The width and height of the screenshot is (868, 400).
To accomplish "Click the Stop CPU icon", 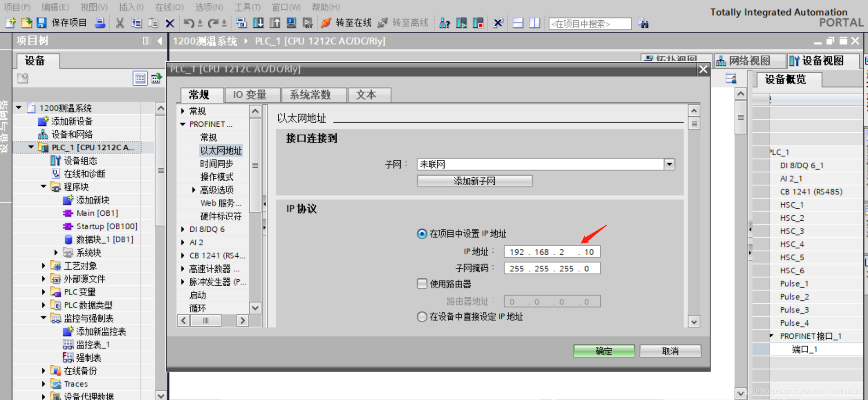I will tap(478, 23).
